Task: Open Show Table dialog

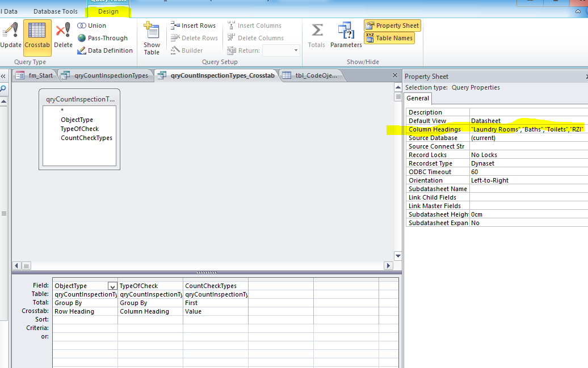Action: (x=152, y=38)
